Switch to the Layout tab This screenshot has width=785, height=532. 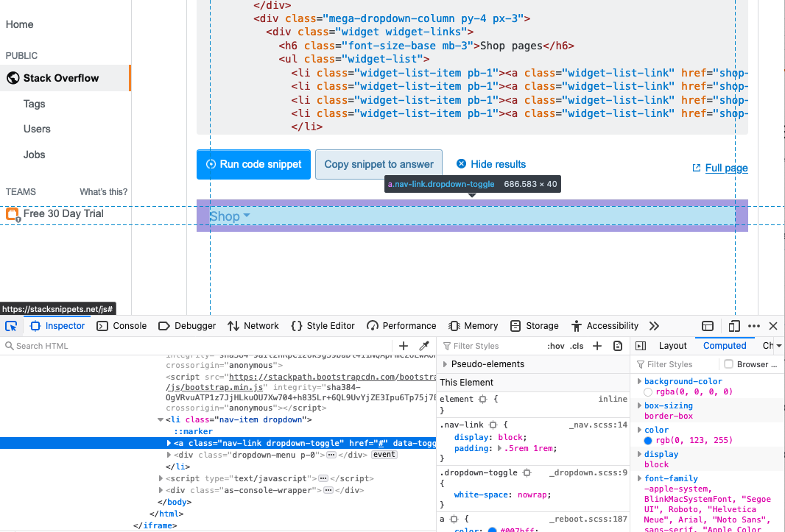(x=672, y=346)
